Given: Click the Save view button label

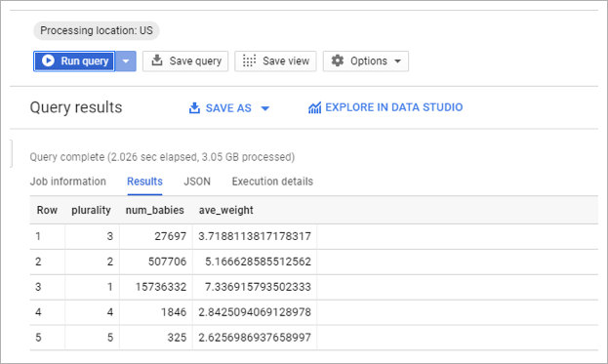Looking at the screenshot, I should click(x=286, y=61).
